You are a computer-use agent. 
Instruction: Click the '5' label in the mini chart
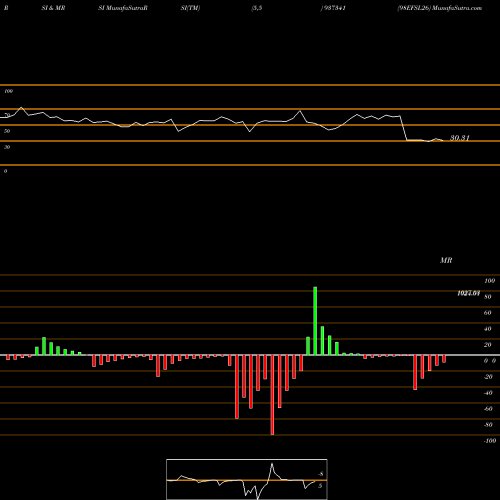pos(320,486)
